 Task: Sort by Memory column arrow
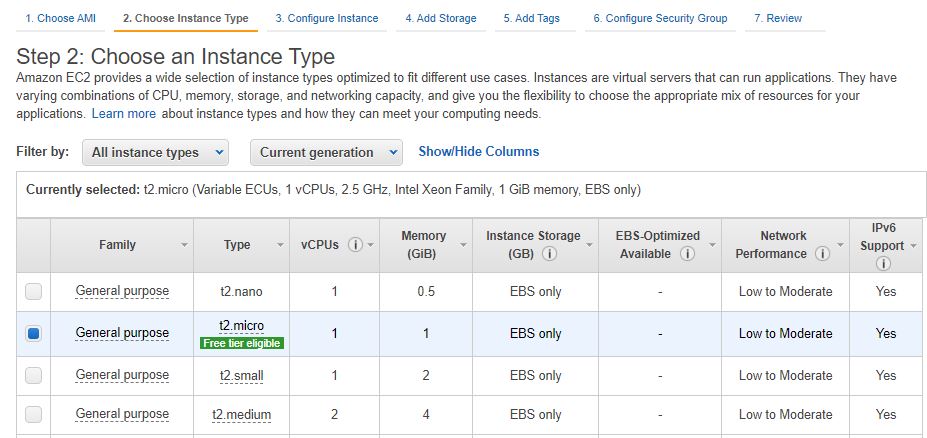(x=455, y=245)
